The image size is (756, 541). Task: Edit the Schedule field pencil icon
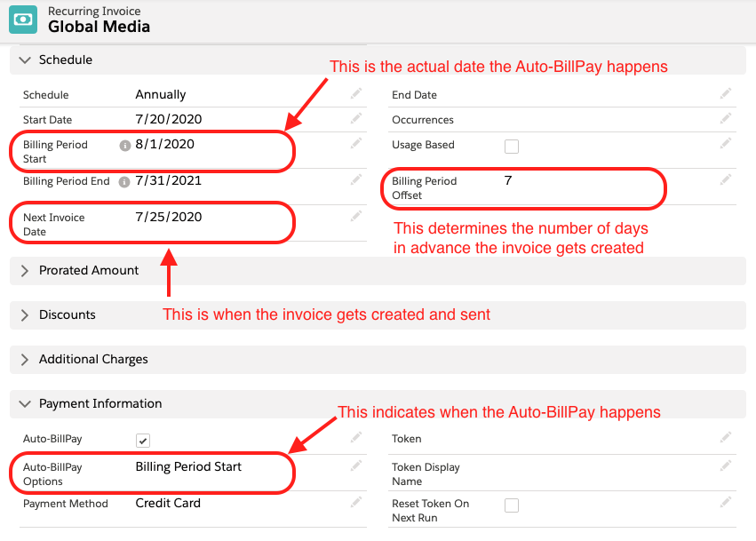[356, 93]
